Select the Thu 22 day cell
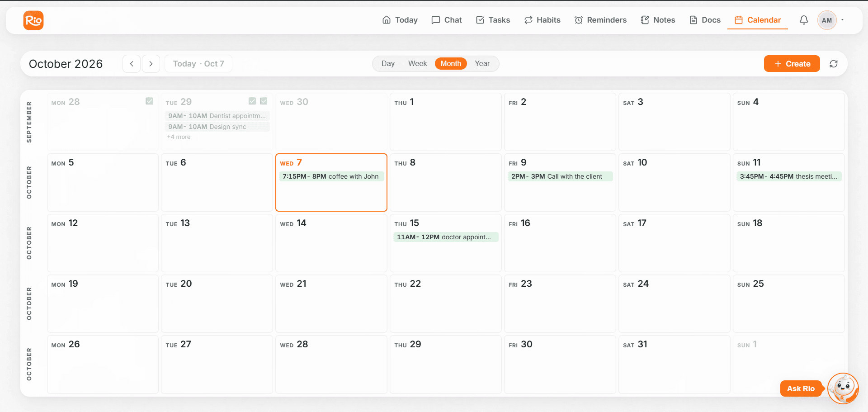The height and width of the screenshot is (412, 868). tap(446, 303)
